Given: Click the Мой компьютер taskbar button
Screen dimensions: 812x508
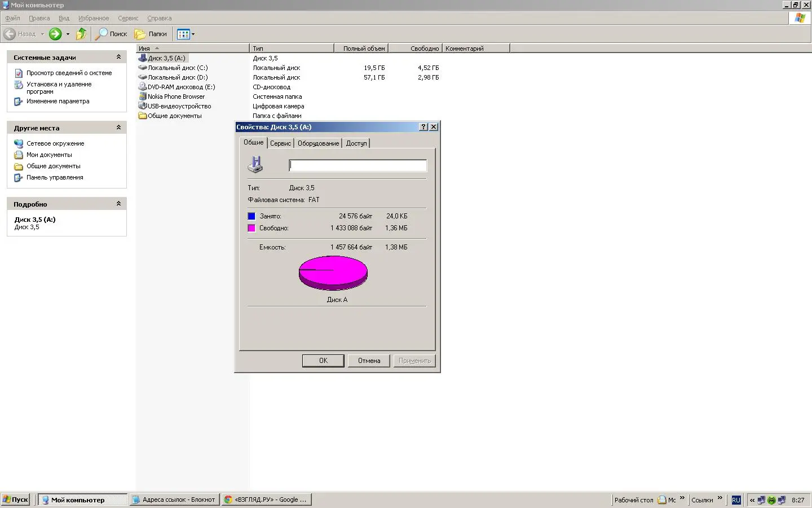Looking at the screenshot, I should [83, 500].
